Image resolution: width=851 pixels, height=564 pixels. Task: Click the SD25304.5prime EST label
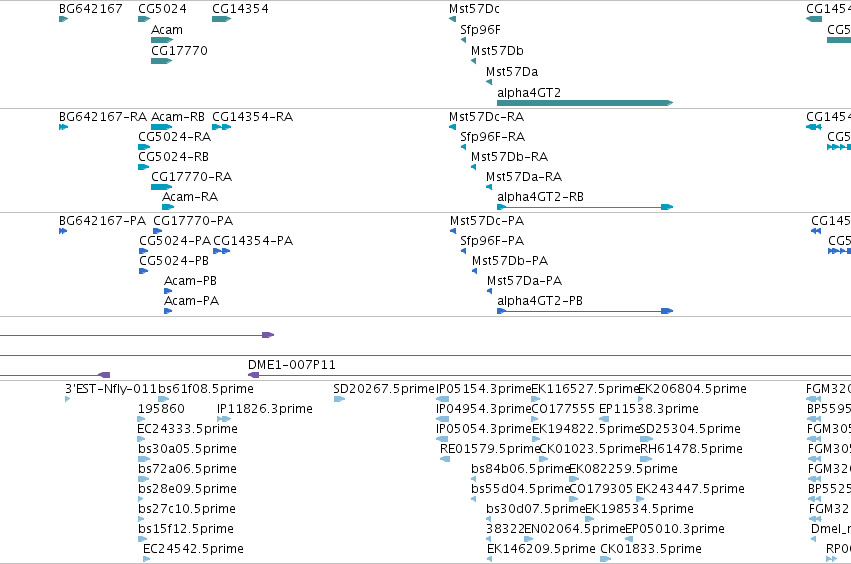tap(690, 429)
